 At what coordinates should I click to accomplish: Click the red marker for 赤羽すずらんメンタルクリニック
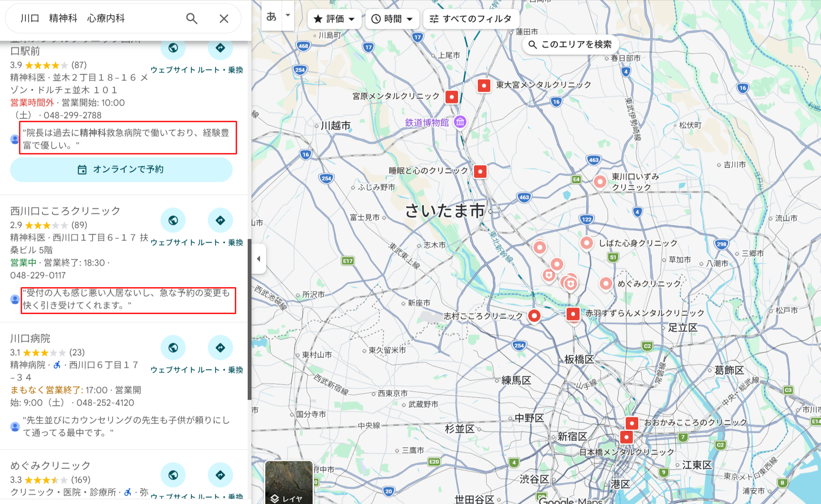click(573, 313)
